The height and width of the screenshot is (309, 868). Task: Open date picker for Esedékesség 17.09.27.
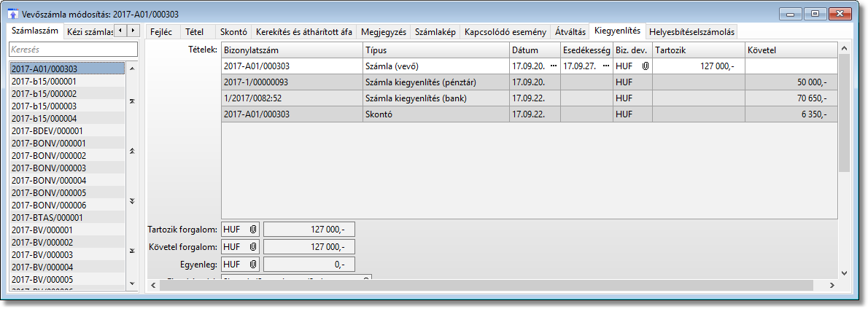click(x=605, y=66)
